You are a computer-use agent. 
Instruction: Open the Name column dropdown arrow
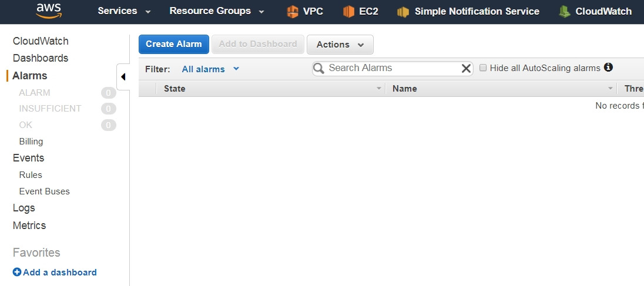[x=611, y=89]
